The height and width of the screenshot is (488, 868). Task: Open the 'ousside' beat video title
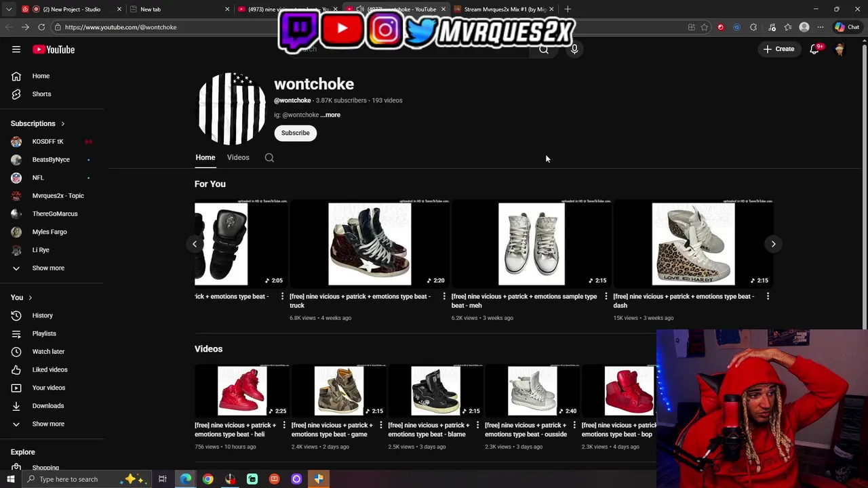[526, 430]
